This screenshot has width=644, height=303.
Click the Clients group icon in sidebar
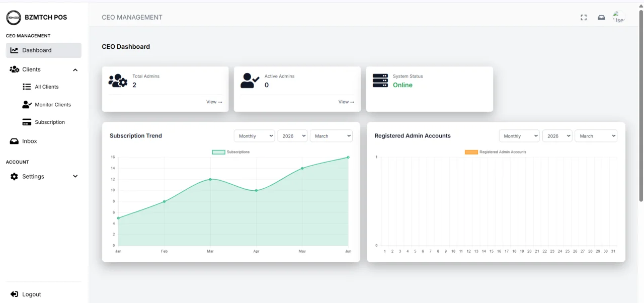pyautogui.click(x=14, y=69)
